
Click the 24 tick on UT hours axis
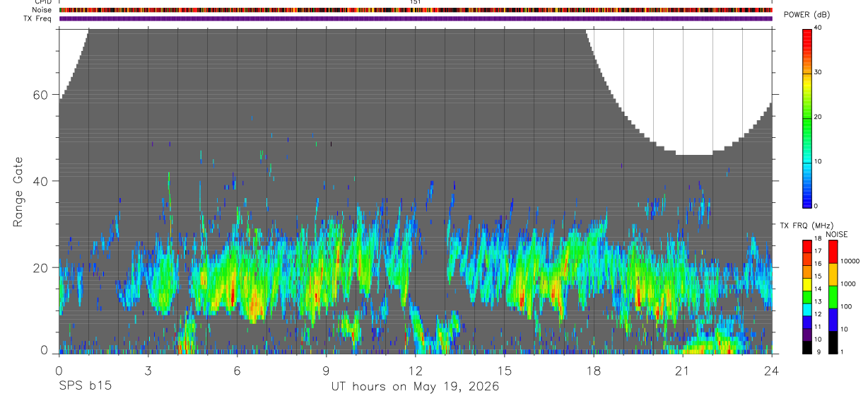771,370
